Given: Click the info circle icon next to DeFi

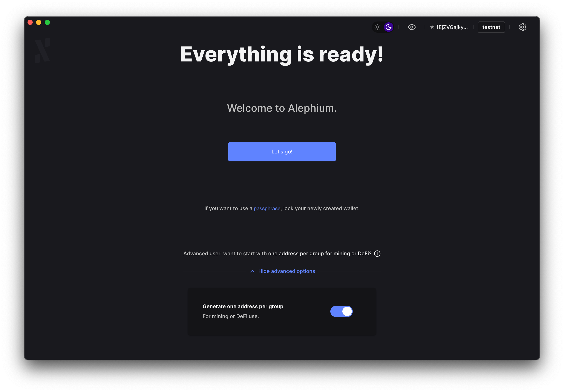Looking at the screenshot, I should pos(377,254).
